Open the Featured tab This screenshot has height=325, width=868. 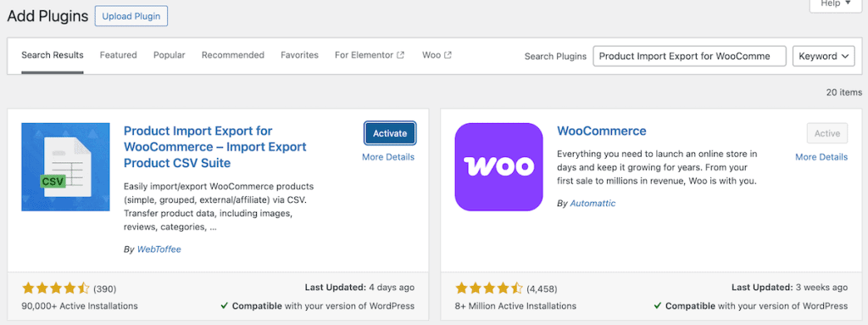pos(119,55)
